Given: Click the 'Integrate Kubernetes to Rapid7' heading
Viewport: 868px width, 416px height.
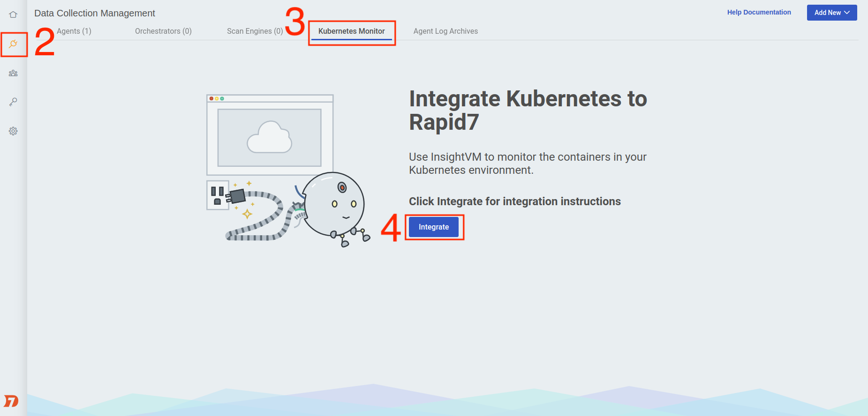Looking at the screenshot, I should 528,111.
